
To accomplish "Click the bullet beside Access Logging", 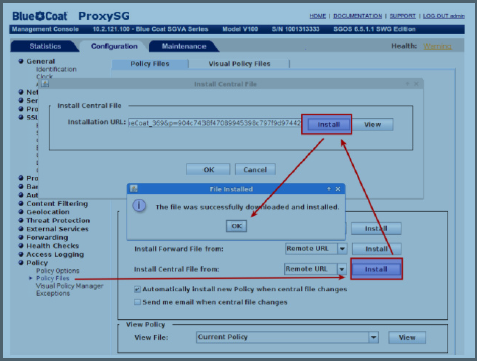I will pos(21,254).
